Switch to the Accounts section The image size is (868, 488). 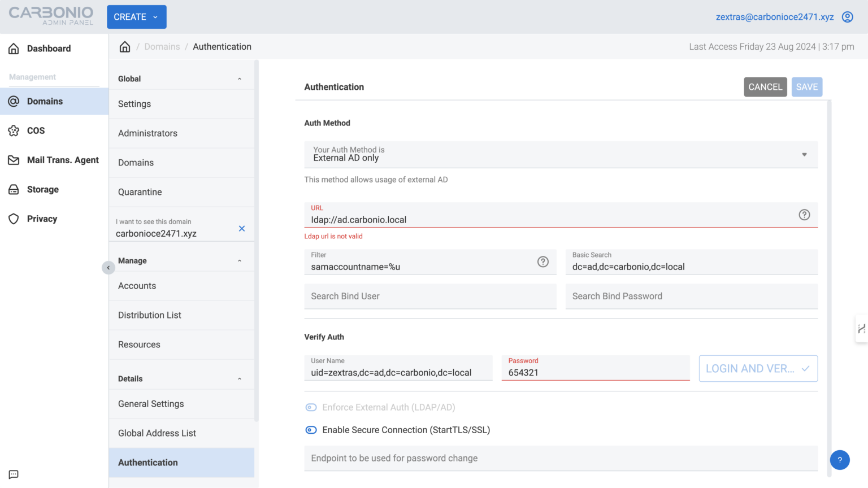[x=137, y=286]
